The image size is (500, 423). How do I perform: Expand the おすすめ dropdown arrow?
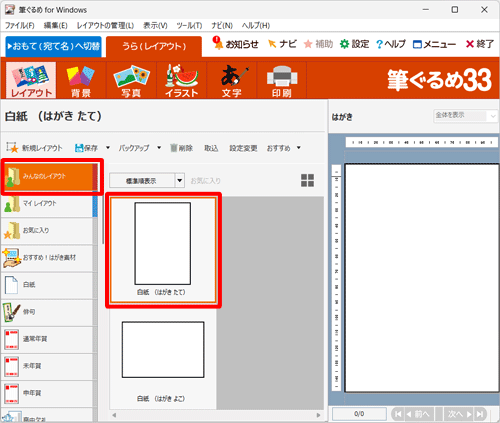pos(299,148)
